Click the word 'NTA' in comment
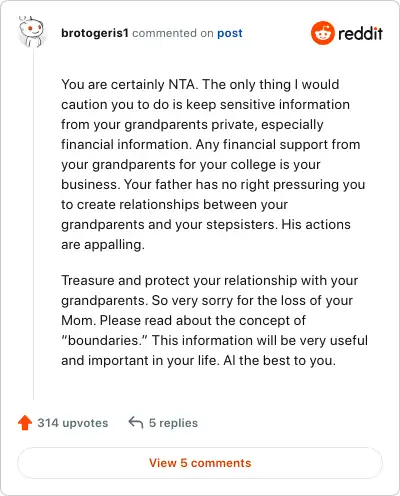 click(x=181, y=84)
